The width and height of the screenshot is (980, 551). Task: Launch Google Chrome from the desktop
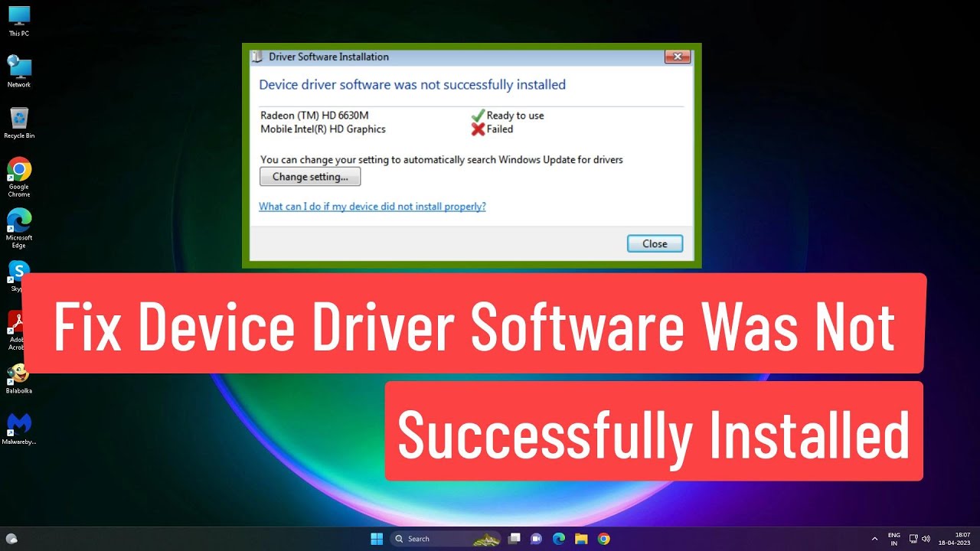[19, 177]
